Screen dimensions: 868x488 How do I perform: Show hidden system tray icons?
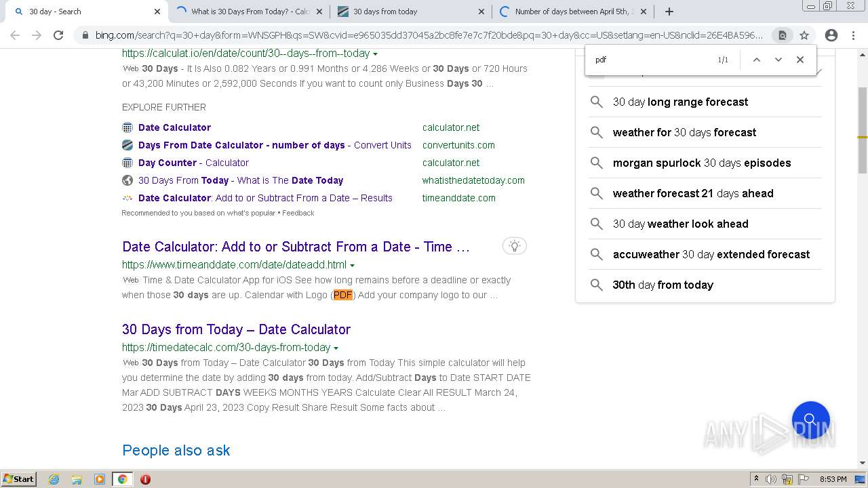756,479
